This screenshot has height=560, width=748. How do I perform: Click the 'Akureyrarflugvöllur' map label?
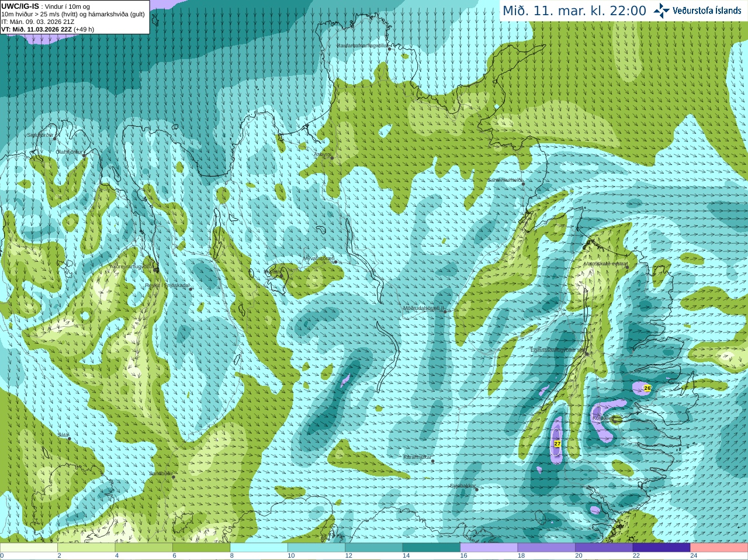132,267
